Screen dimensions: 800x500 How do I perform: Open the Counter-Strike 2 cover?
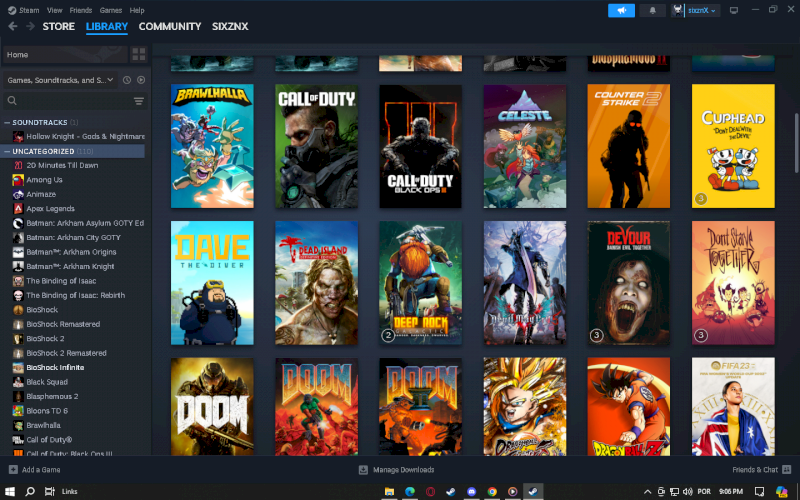coord(629,146)
